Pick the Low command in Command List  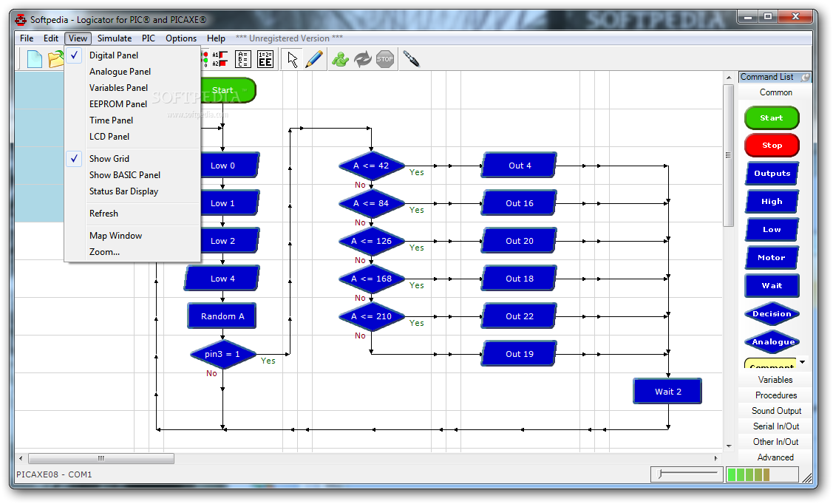tap(772, 230)
